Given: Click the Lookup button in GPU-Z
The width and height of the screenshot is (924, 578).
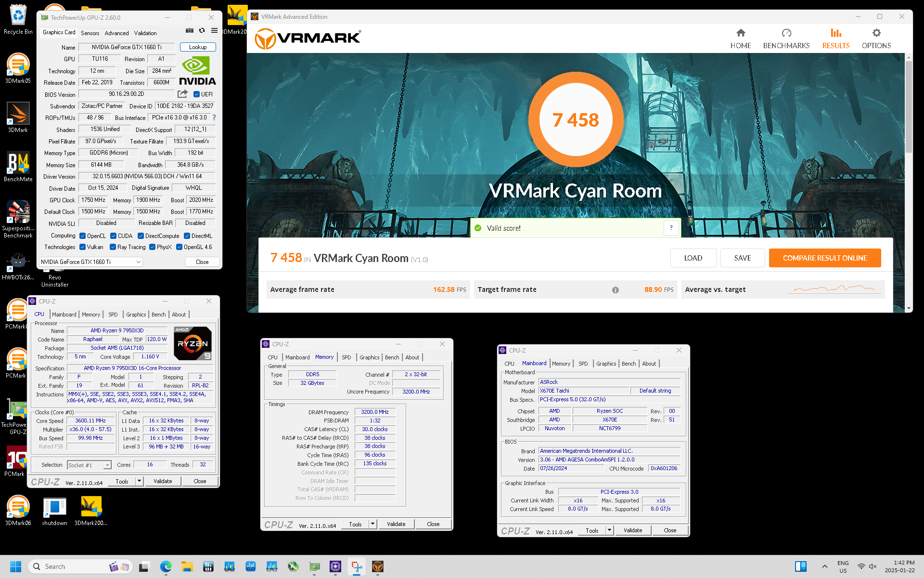Looking at the screenshot, I should point(198,47).
